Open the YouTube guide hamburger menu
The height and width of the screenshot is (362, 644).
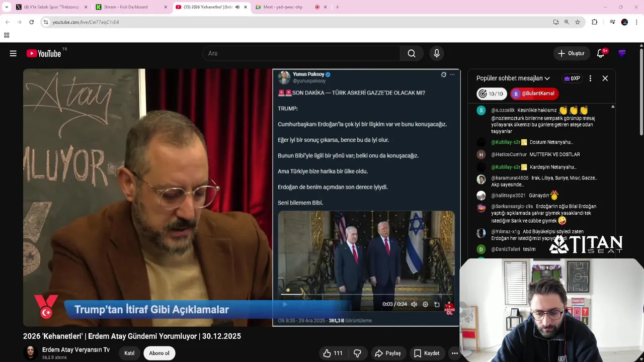13,53
